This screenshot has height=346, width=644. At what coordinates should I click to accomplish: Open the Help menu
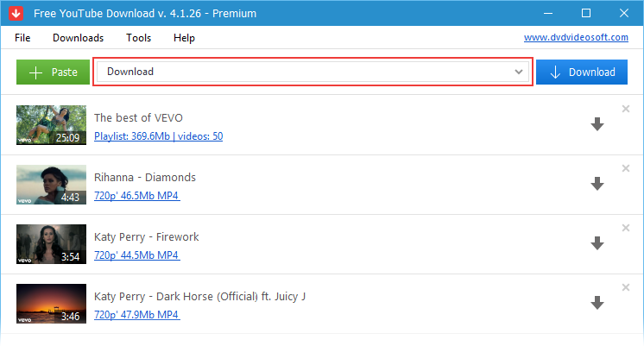pyautogui.click(x=184, y=38)
